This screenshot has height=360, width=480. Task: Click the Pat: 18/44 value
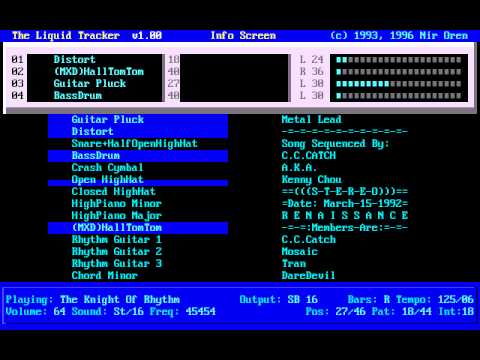tap(402, 311)
